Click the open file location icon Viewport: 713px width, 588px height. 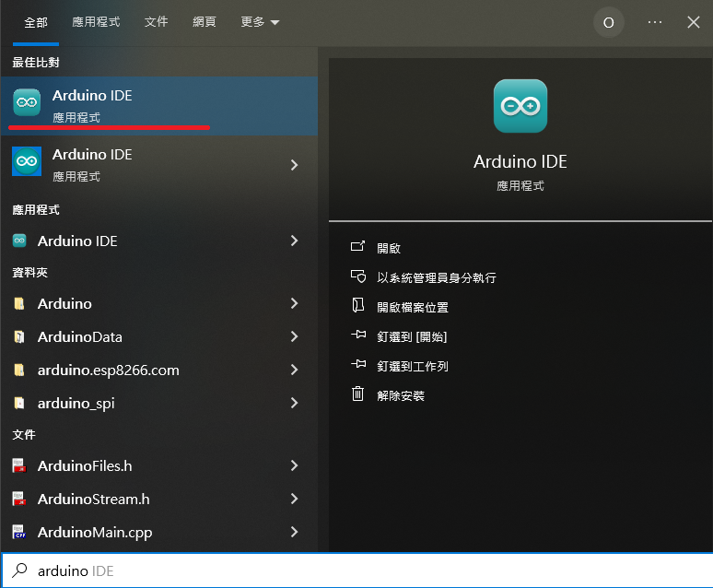coord(357,305)
